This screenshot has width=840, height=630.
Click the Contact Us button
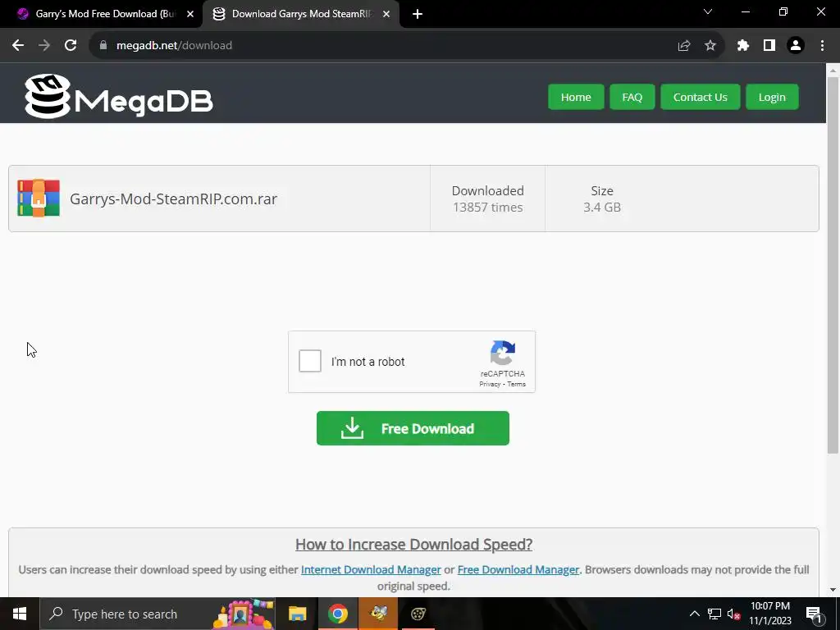pyautogui.click(x=701, y=97)
